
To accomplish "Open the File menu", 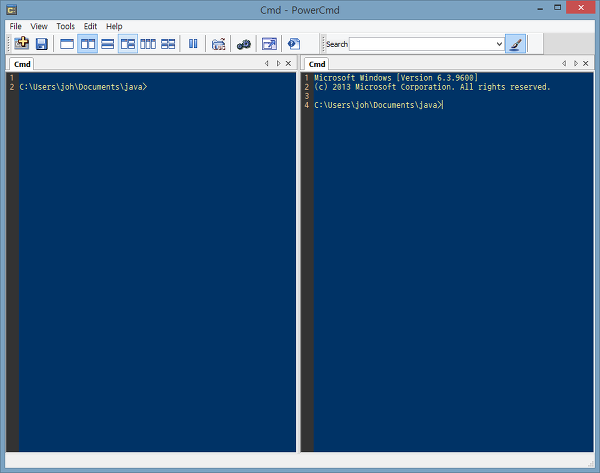I will click(15, 26).
